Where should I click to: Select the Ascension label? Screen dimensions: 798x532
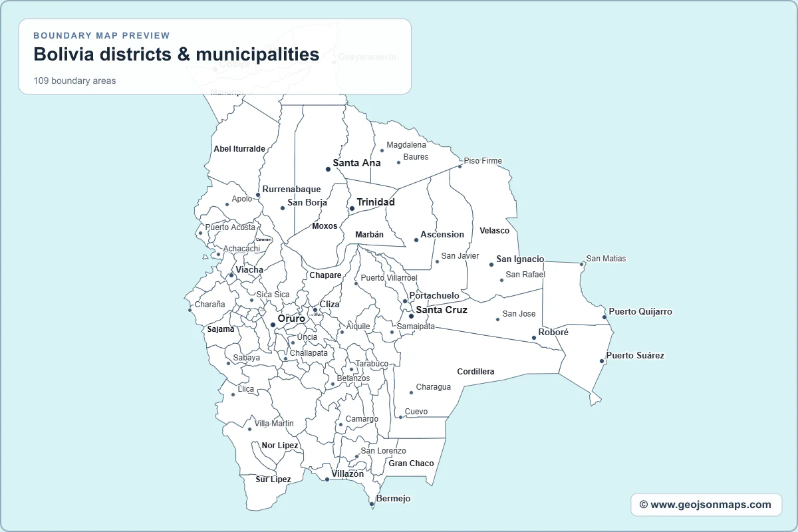pos(442,235)
